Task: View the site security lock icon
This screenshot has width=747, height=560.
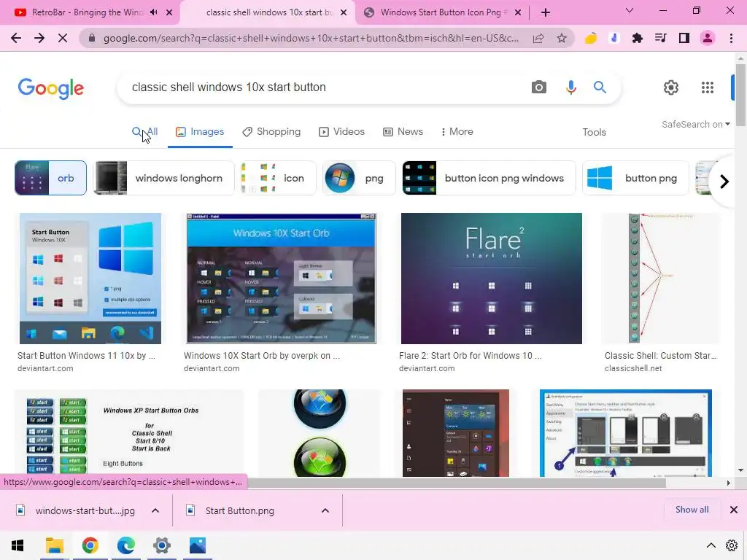Action: (92, 38)
